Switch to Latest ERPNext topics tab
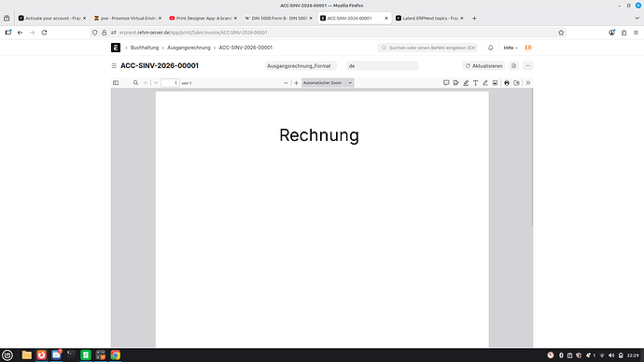The height and width of the screenshot is (362, 644). [429, 18]
